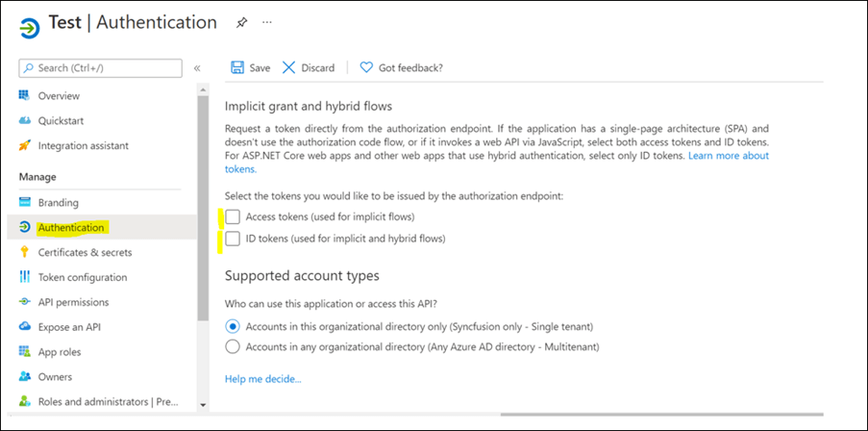Click the Certificates & secrets key icon

tap(25, 252)
